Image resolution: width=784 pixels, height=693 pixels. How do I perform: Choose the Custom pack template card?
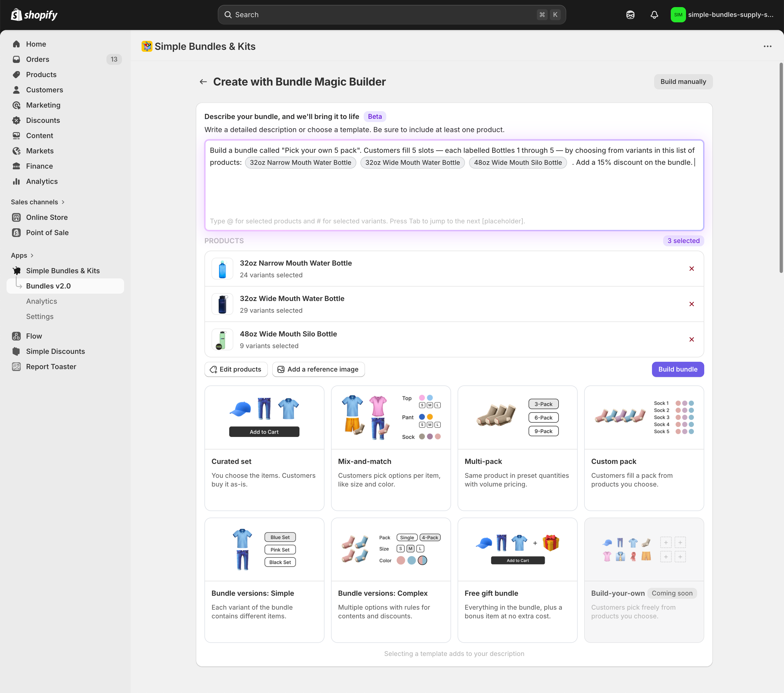[x=644, y=448]
